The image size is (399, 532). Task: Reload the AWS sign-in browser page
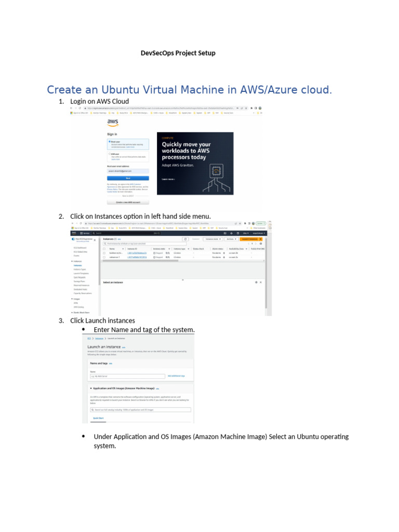click(80, 108)
